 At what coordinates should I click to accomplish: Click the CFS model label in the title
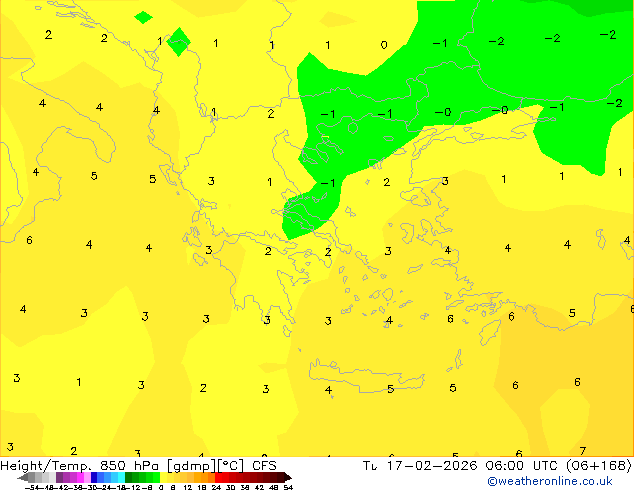(264, 466)
